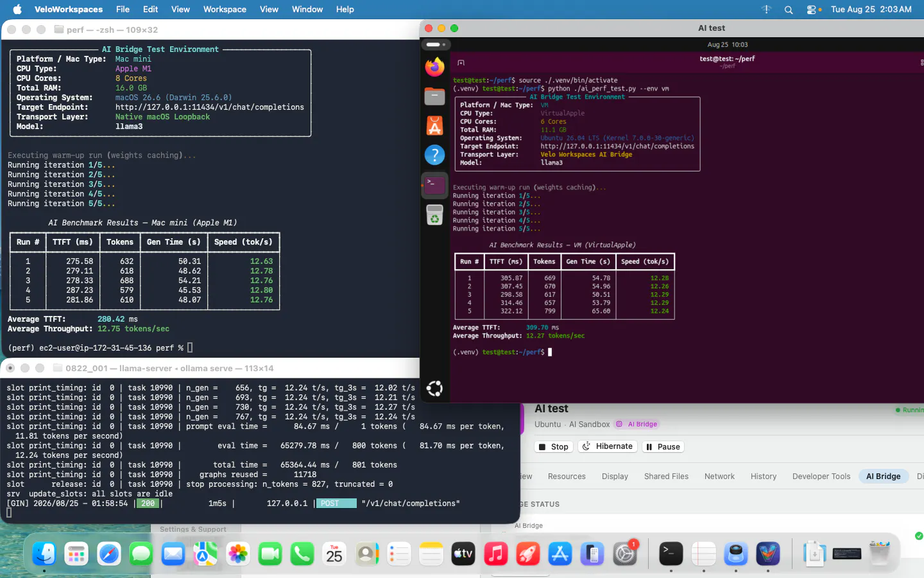Switch to the Resources tab
The width and height of the screenshot is (924, 578).
pyautogui.click(x=567, y=477)
